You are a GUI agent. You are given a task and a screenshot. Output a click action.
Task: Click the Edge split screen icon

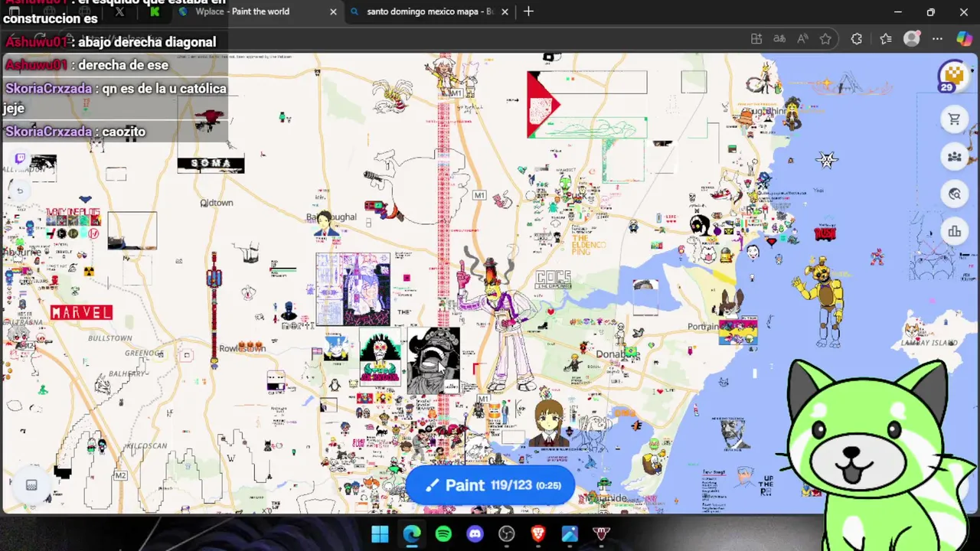pyautogui.click(x=756, y=39)
